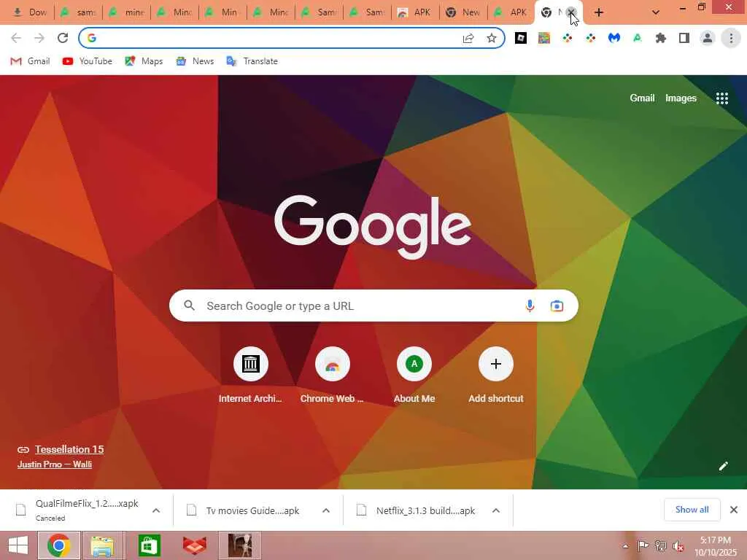747x560 pixels.
Task: Expand options for Tv movies Guide download
Action: tap(326, 510)
